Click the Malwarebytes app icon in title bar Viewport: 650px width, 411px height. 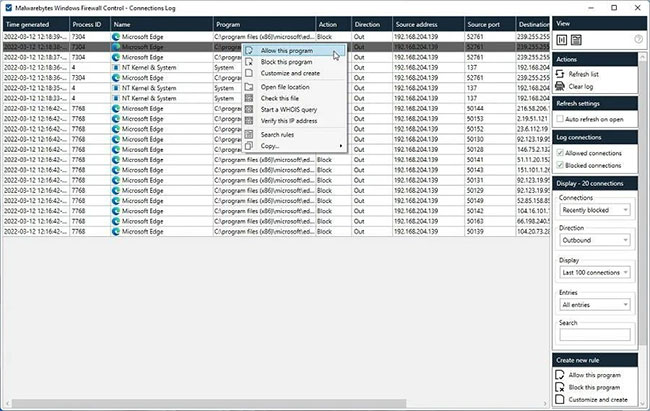[x=8, y=8]
